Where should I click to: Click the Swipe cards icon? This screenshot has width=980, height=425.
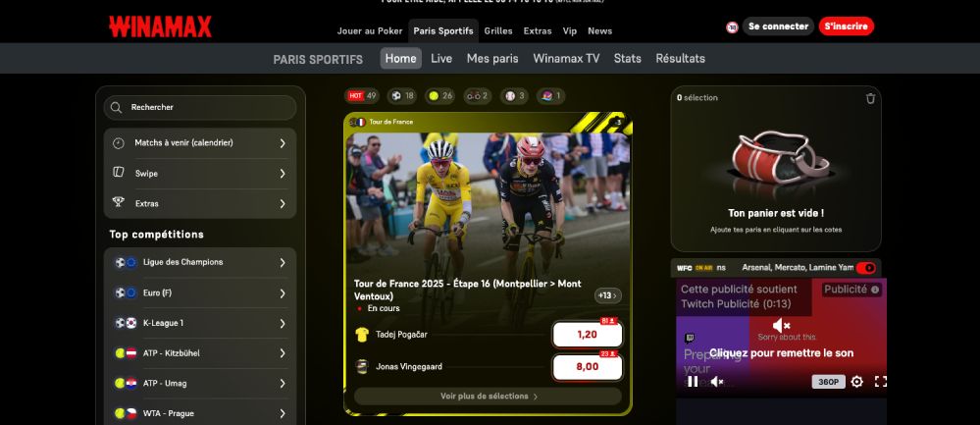(118, 173)
